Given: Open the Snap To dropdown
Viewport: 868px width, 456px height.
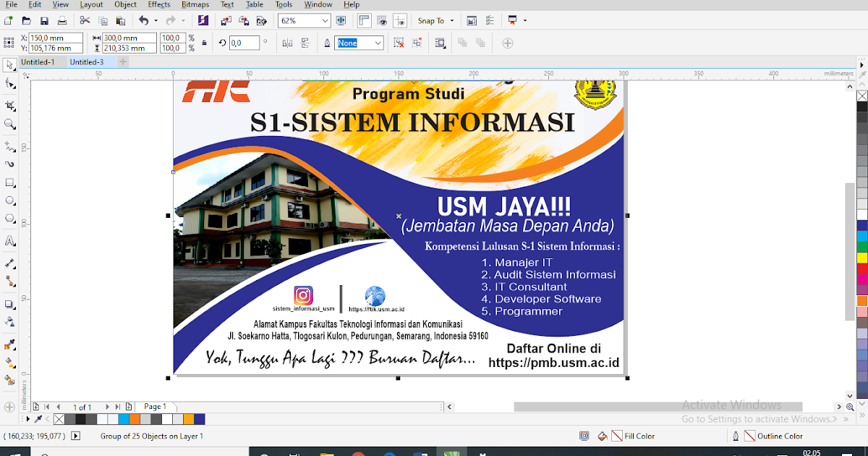Looking at the screenshot, I should pos(435,20).
